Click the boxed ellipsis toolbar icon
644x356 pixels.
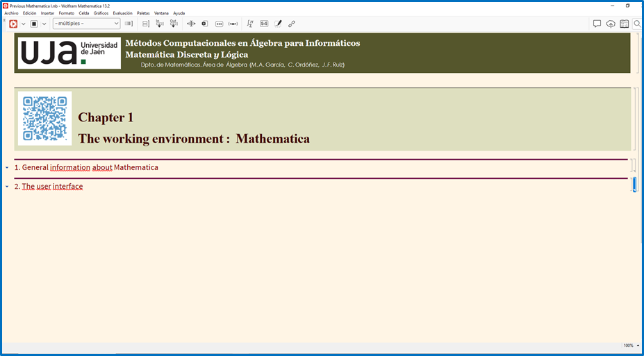click(x=219, y=24)
